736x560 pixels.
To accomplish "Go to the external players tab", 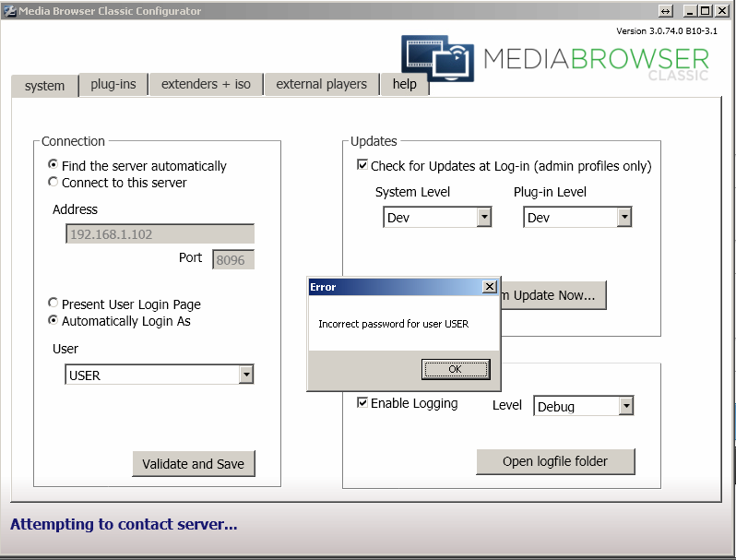I will pyautogui.click(x=321, y=84).
